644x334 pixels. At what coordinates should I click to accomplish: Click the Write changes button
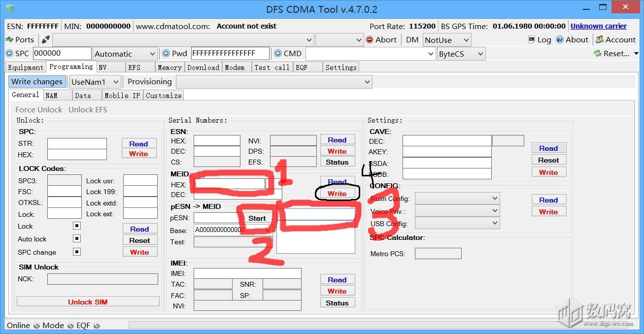tap(37, 82)
